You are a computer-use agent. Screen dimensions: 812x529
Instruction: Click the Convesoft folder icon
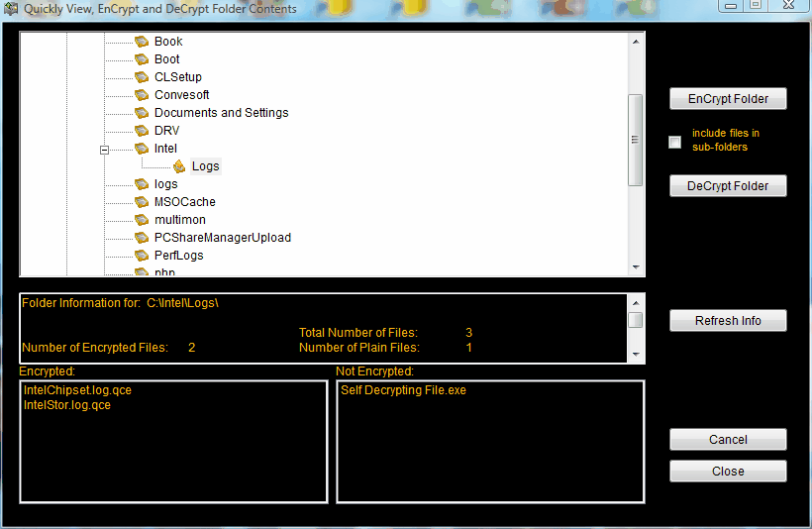coord(142,95)
